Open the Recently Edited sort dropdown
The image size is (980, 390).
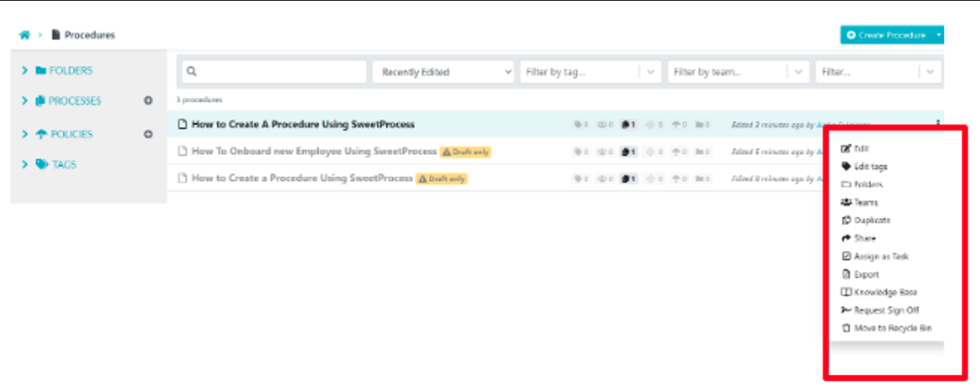tap(442, 72)
